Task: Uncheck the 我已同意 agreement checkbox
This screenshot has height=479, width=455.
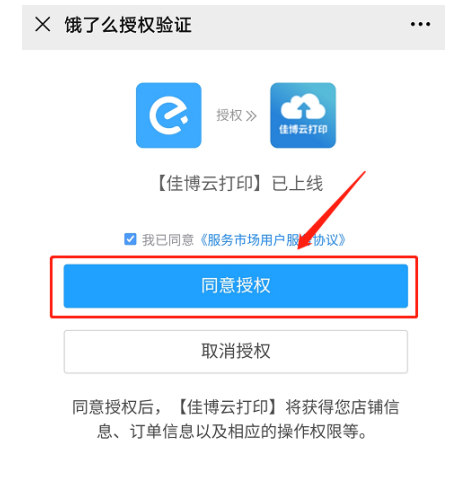Action: click(x=130, y=239)
